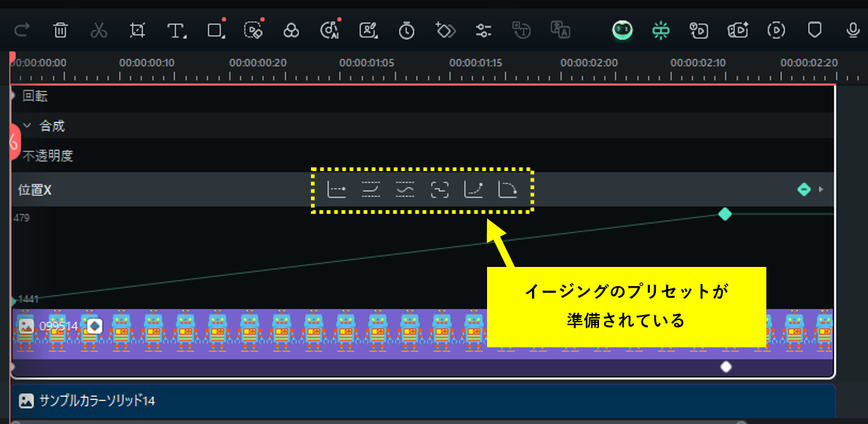Open color adjustment (three circles icon)
This screenshot has height=424, width=868.
pos(291,30)
